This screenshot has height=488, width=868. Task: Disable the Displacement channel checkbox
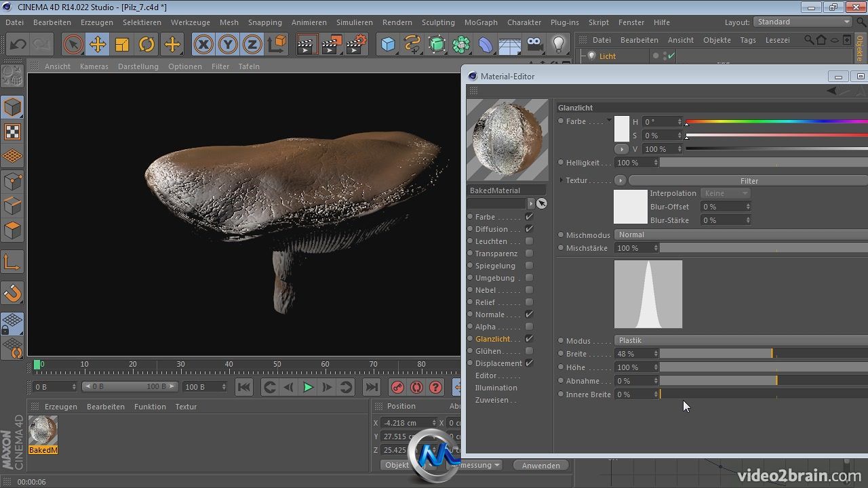529,363
